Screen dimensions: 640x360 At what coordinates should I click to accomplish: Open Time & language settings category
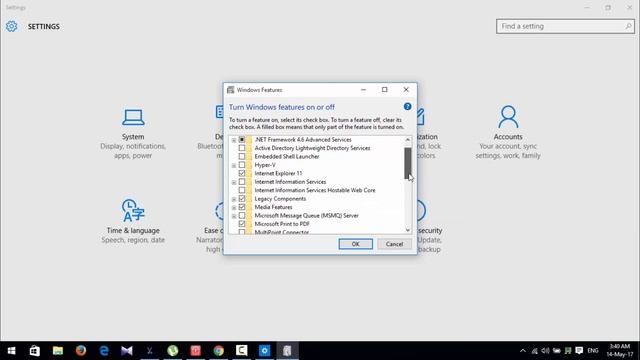[x=133, y=221]
